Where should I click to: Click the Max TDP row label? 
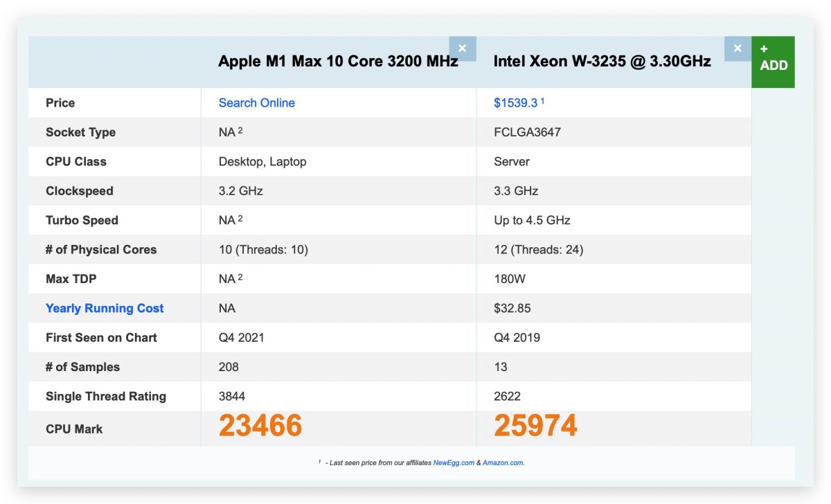click(x=71, y=278)
